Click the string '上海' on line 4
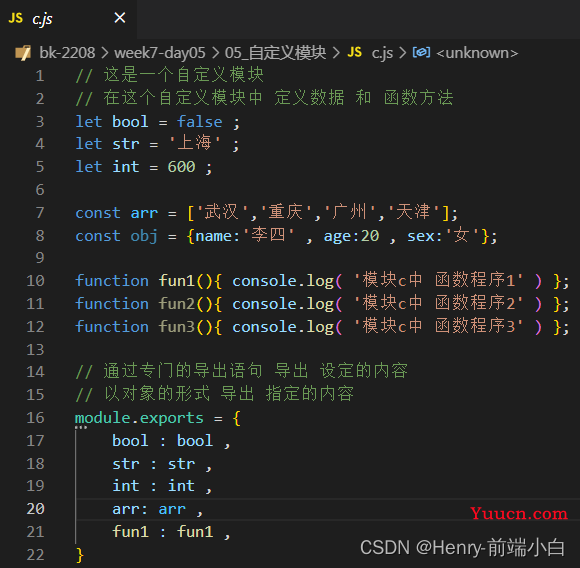Screen dimensions: 580x568 coord(195,143)
